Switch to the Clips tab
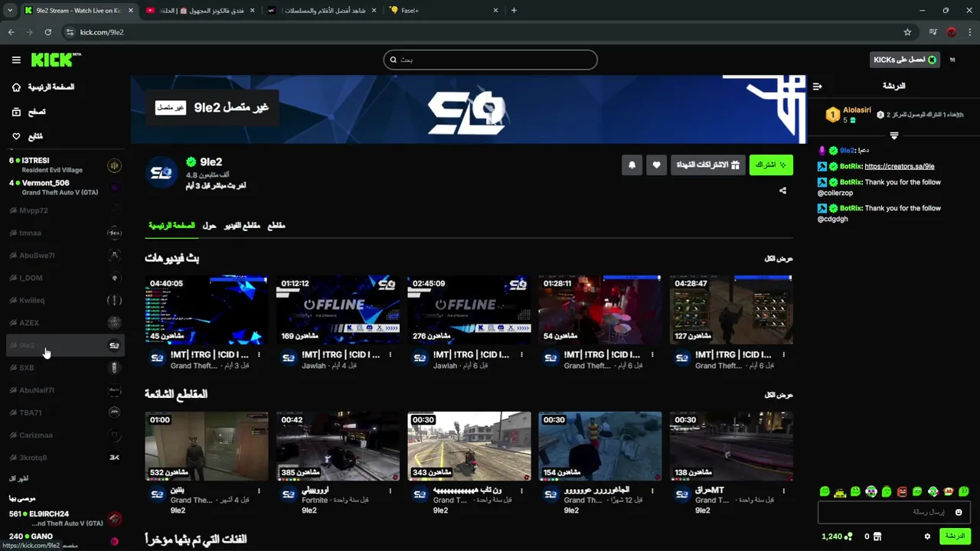 pyautogui.click(x=276, y=226)
